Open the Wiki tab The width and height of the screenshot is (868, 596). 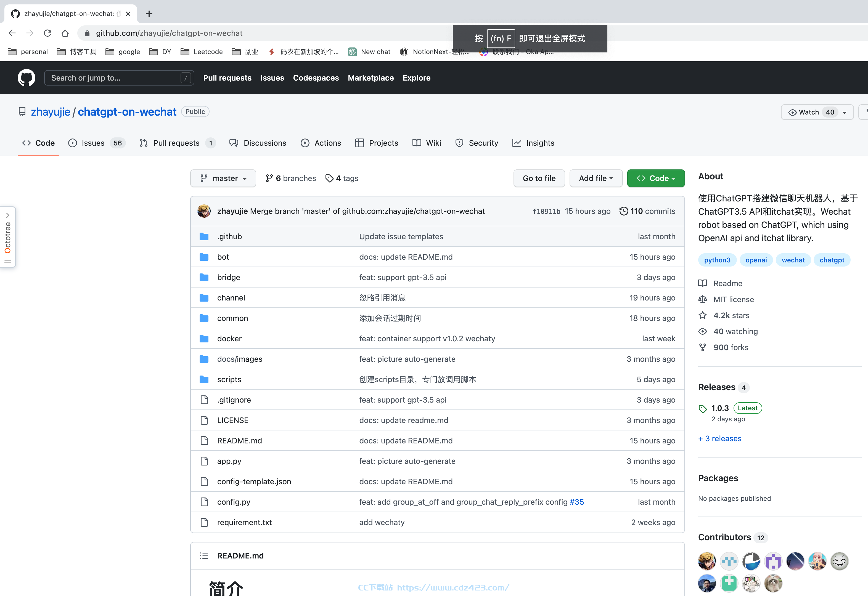pyautogui.click(x=427, y=143)
